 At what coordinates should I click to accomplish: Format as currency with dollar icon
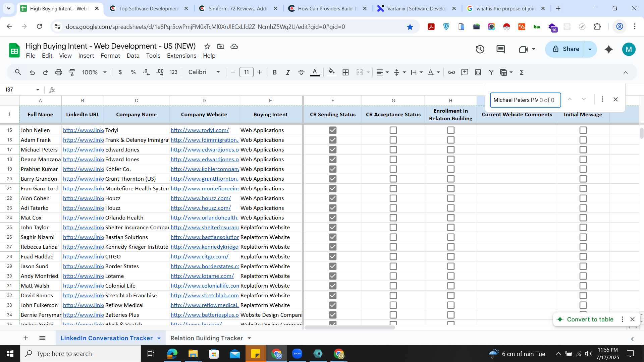tap(120, 72)
